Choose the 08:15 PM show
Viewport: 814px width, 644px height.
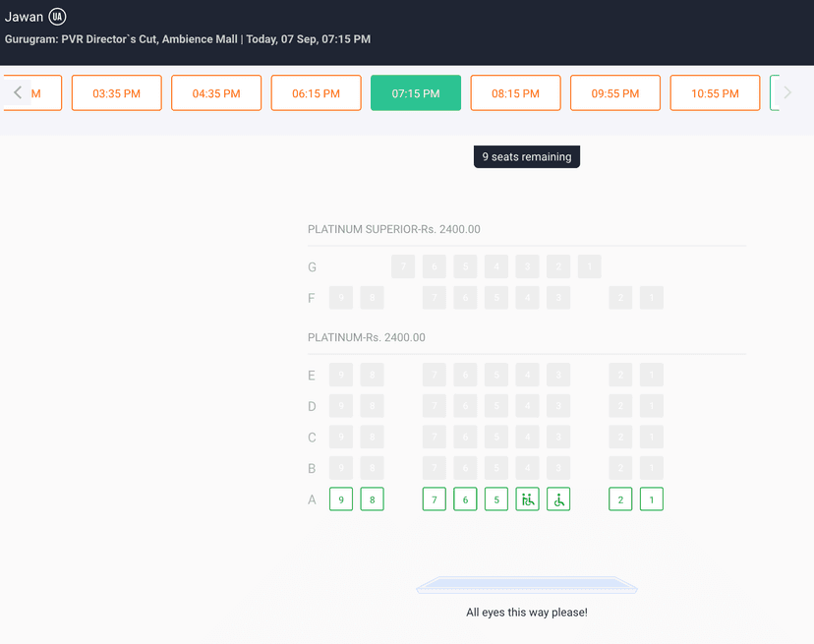coord(515,93)
